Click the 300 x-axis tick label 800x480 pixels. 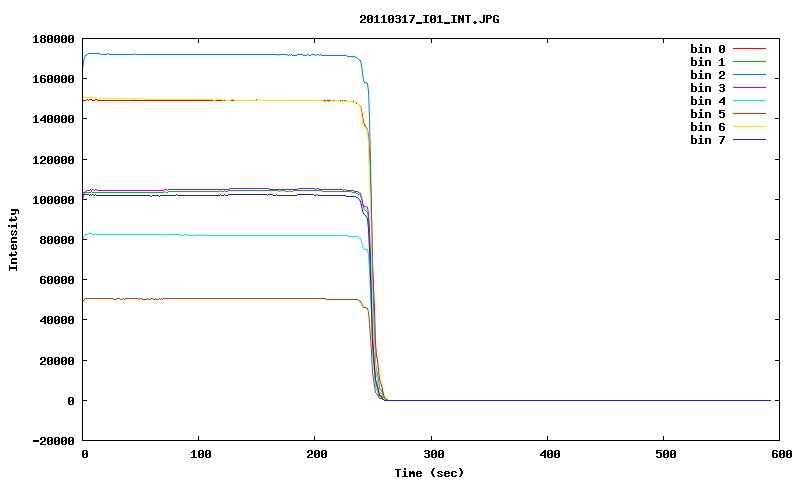(433, 454)
